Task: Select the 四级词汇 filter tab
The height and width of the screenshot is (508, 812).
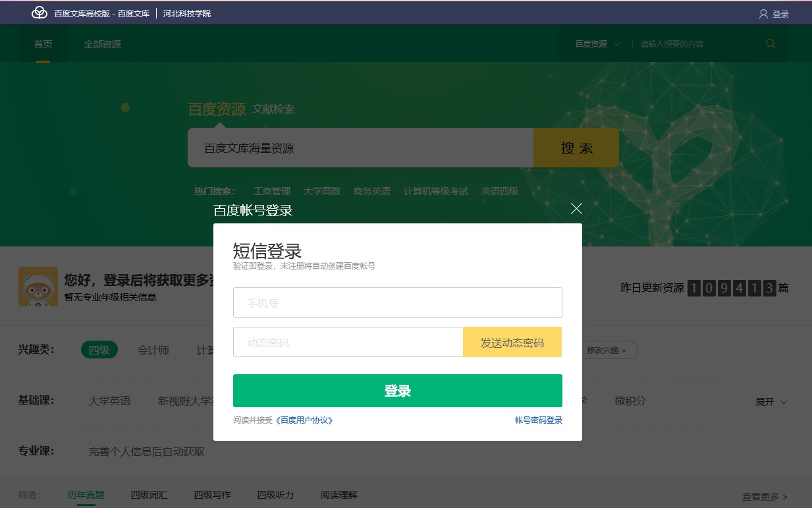Action: [x=149, y=495]
